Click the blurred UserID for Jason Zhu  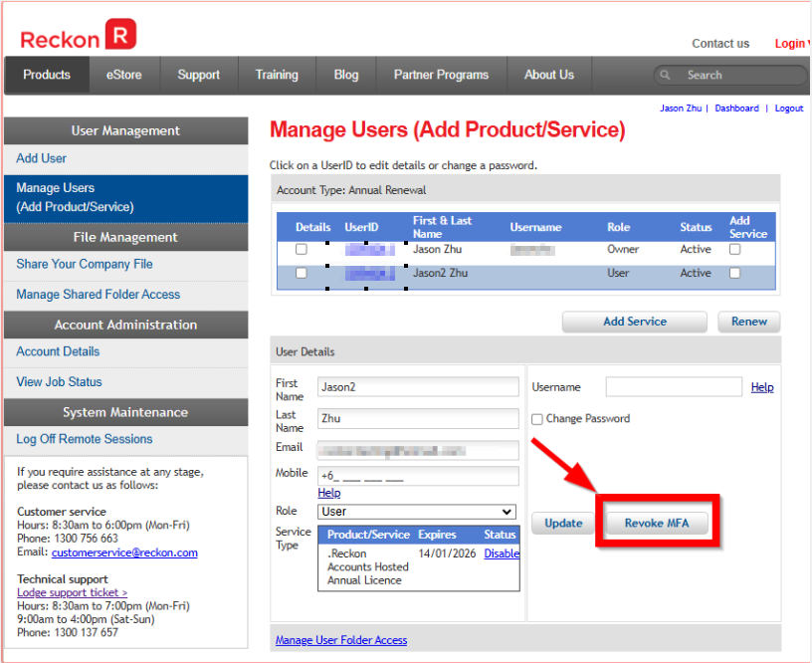coord(370,250)
